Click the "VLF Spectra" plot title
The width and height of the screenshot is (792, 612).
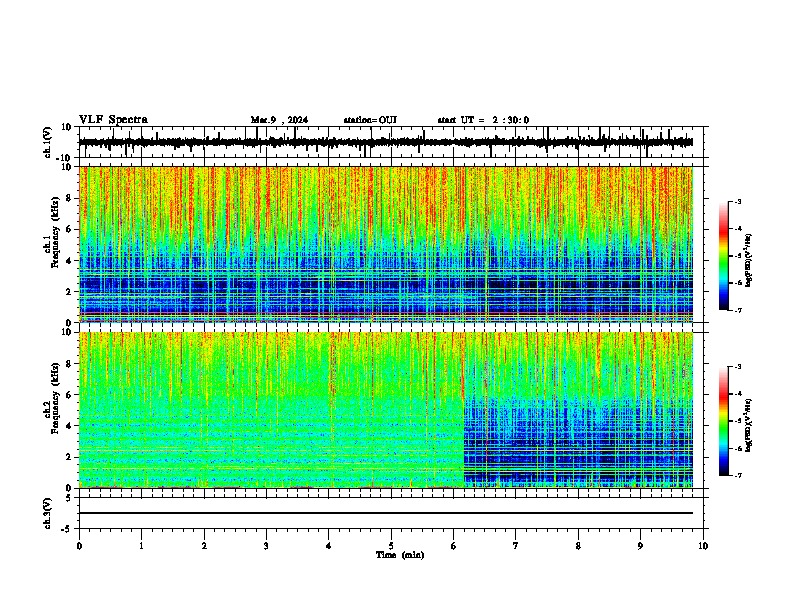pos(113,120)
